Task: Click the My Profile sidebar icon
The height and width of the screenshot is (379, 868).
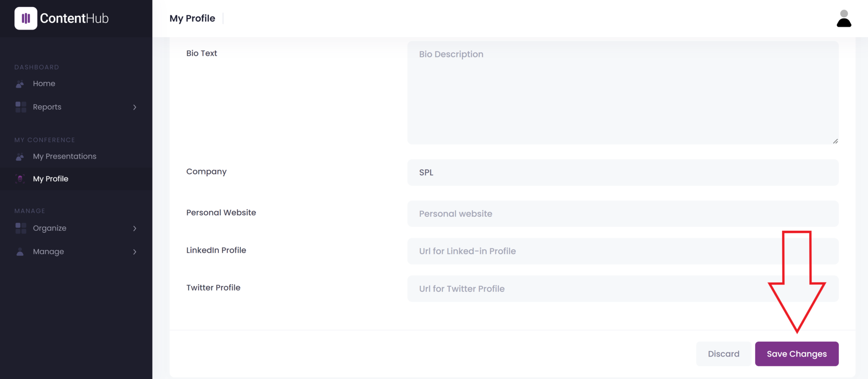Action: (x=20, y=179)
